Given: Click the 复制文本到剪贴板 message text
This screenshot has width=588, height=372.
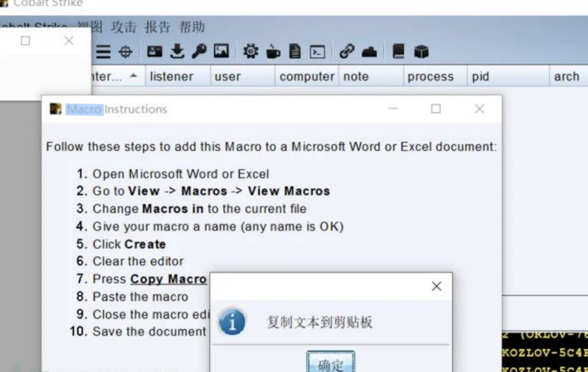Looking at the screenshot, I should point(320,322).
